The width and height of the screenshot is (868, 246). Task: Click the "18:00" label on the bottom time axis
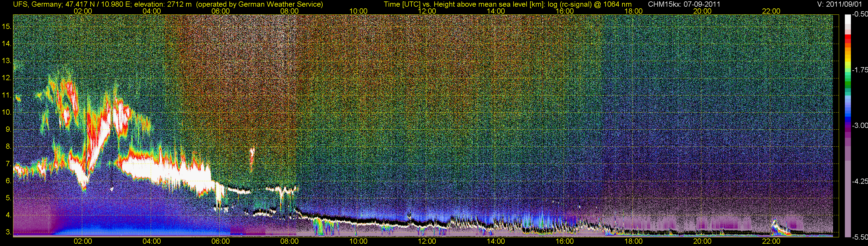click(x=633, y=241)
